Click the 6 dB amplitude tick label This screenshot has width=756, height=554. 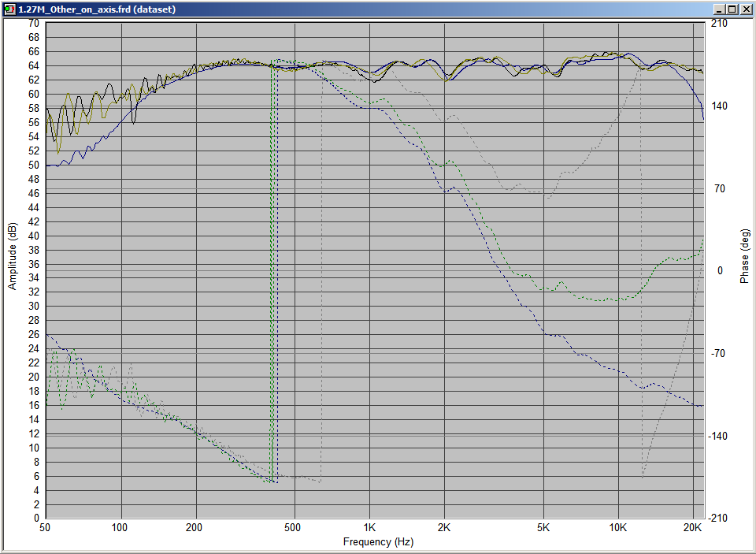point(37,476)
